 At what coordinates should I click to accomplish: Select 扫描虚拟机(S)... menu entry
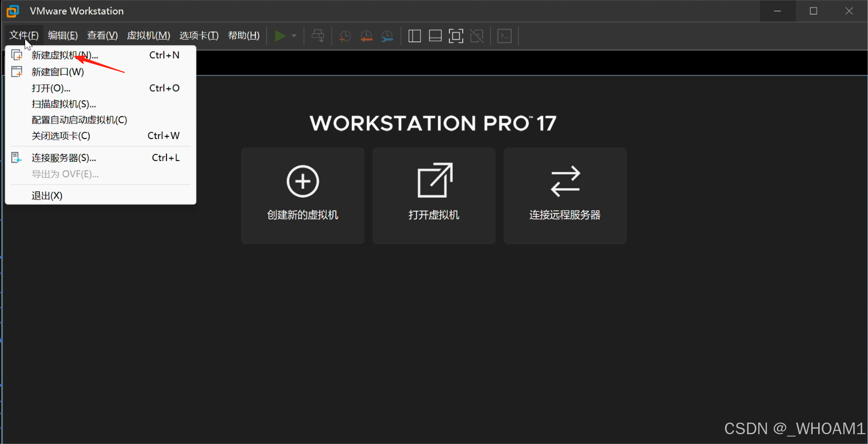click(100, 104)
